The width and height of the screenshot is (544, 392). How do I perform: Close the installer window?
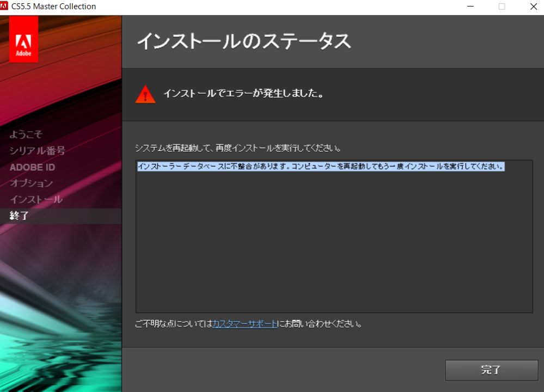point(534,7)
